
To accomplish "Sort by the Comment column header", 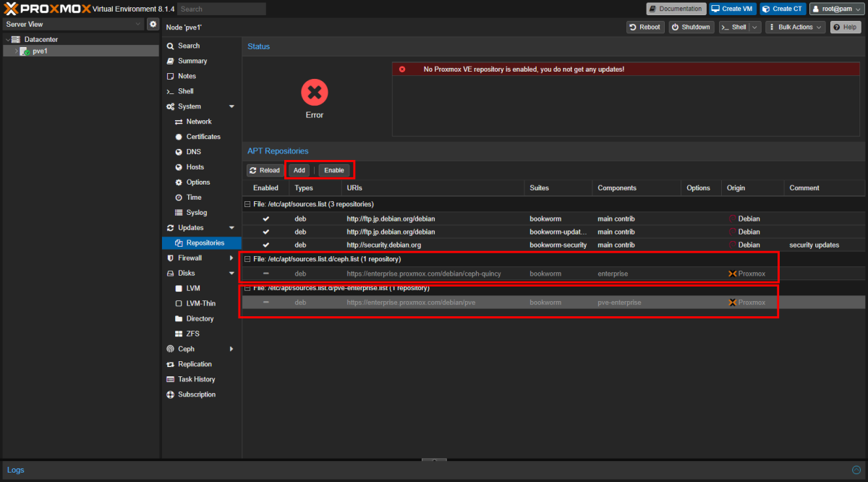I will 825,188.
